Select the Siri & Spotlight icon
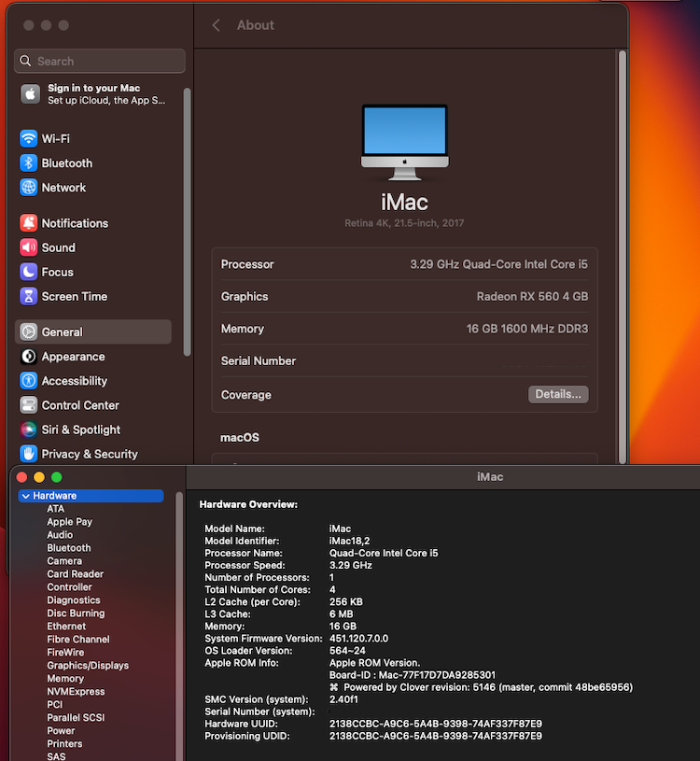 pyautogui.click(x=29, y=430)
